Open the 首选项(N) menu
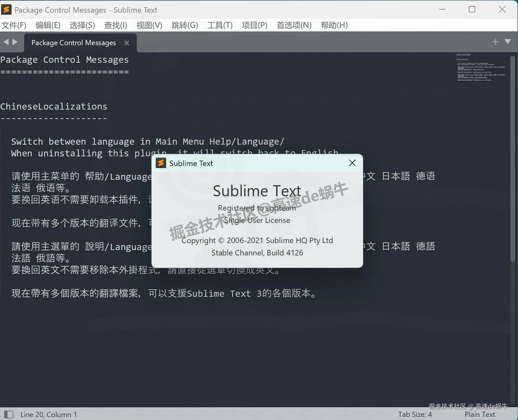The image size is (518, 420). point(294,25)
